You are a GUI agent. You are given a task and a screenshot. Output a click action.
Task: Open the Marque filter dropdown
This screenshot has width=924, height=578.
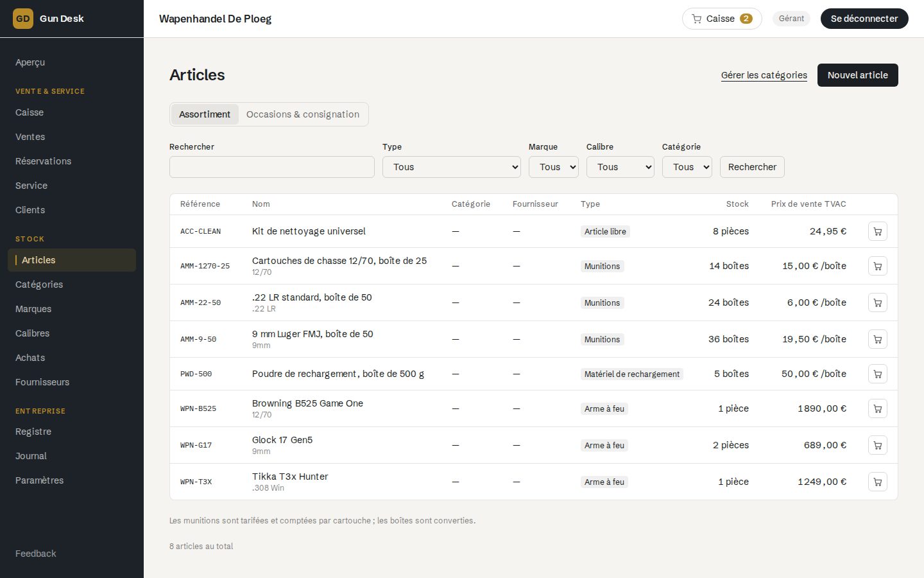point(554,167)
